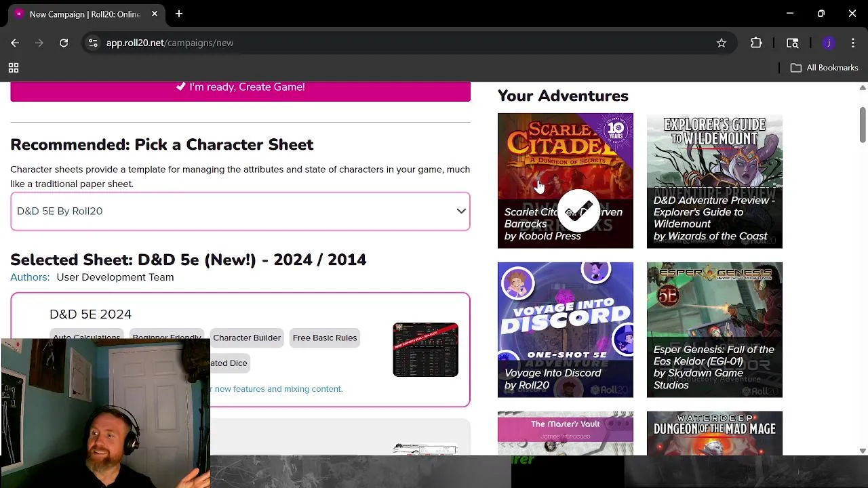Select the Voyage Into Discord adventure
The width and height of the screenshot is (868, 488).
coord(566,329)
